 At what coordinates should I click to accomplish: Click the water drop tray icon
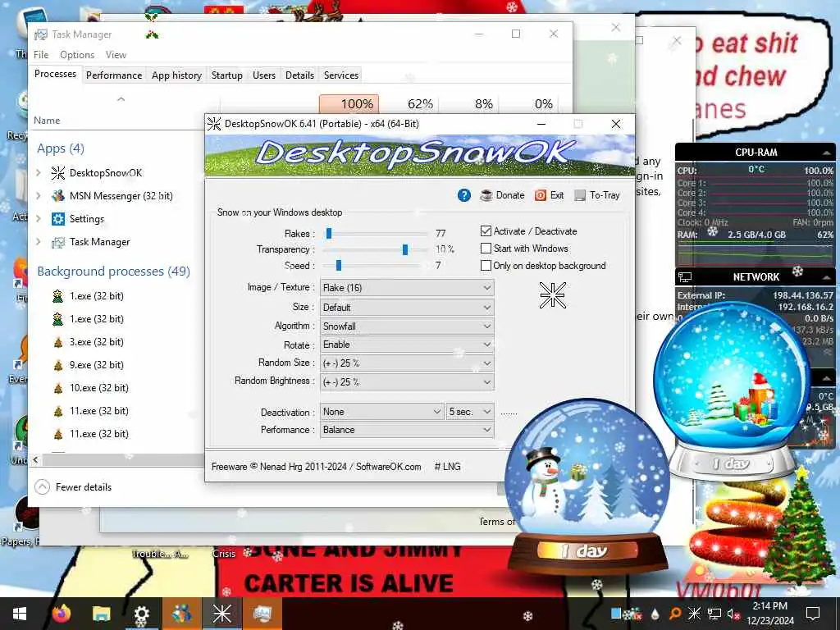tap(655, 614)
